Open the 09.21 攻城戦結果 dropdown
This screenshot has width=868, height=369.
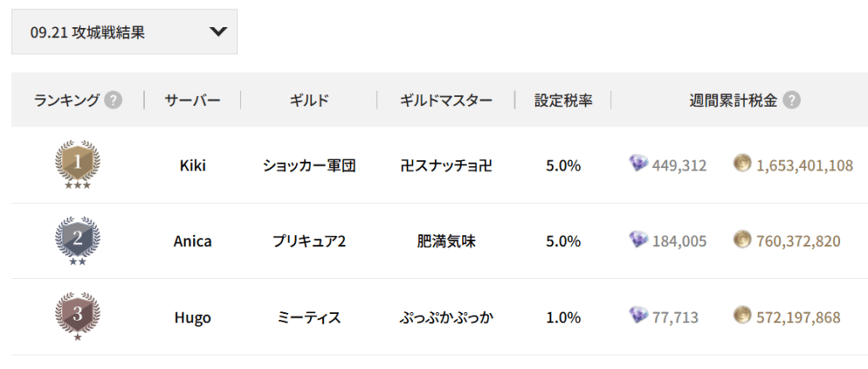(124, 32)
